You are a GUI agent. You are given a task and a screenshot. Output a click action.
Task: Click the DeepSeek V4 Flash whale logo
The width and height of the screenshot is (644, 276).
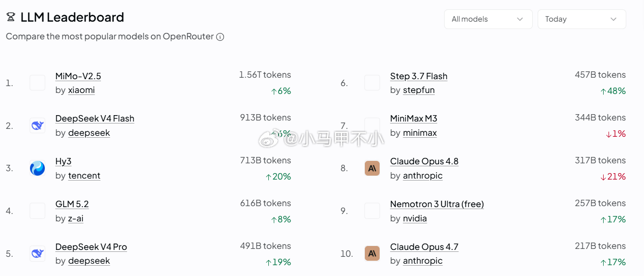click(37, 125)
